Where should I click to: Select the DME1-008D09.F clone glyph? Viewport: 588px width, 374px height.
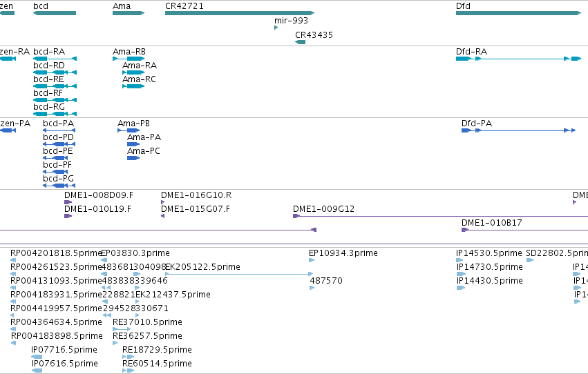coord(68,202)
